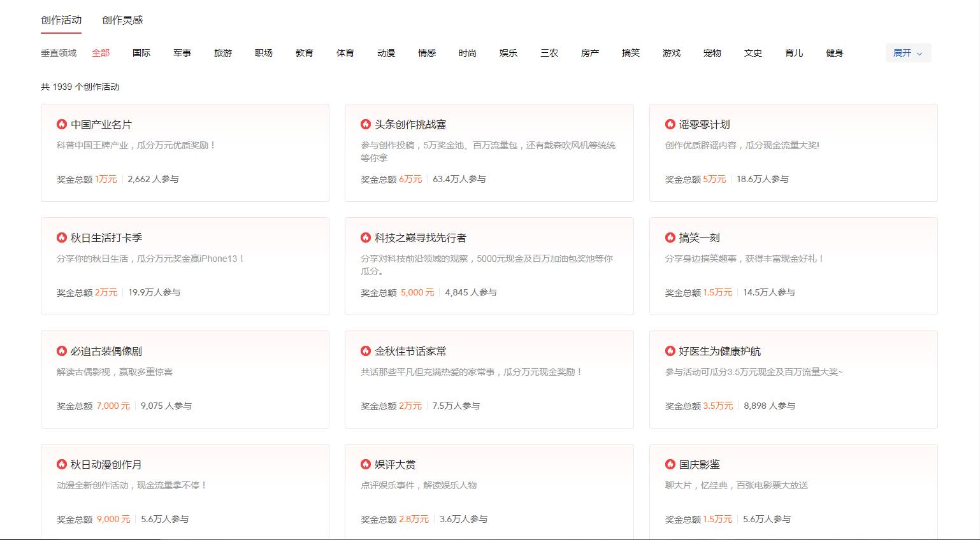Click the 科技之巅寻找先行者 badge icon
Viewport: 980px width, 540px height.
[366, 238]
